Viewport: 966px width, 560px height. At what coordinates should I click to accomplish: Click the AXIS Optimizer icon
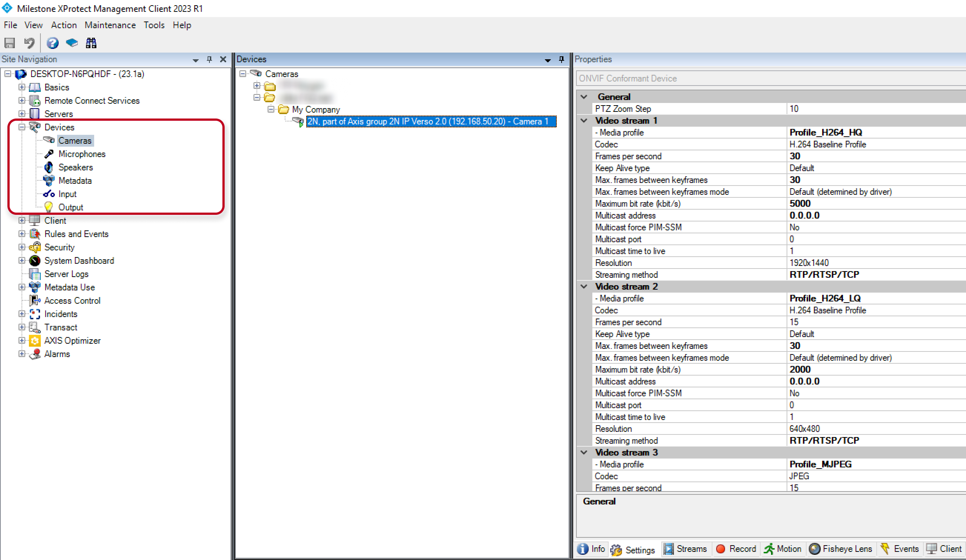35,341
